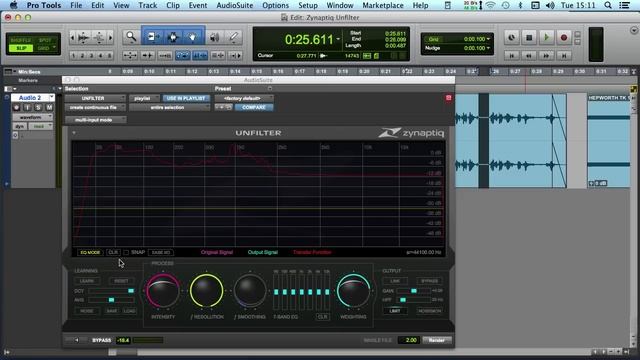Click the Bluetooth menu bar icon
The height and width of the screenshot is (360, 640).
point(520,5)
